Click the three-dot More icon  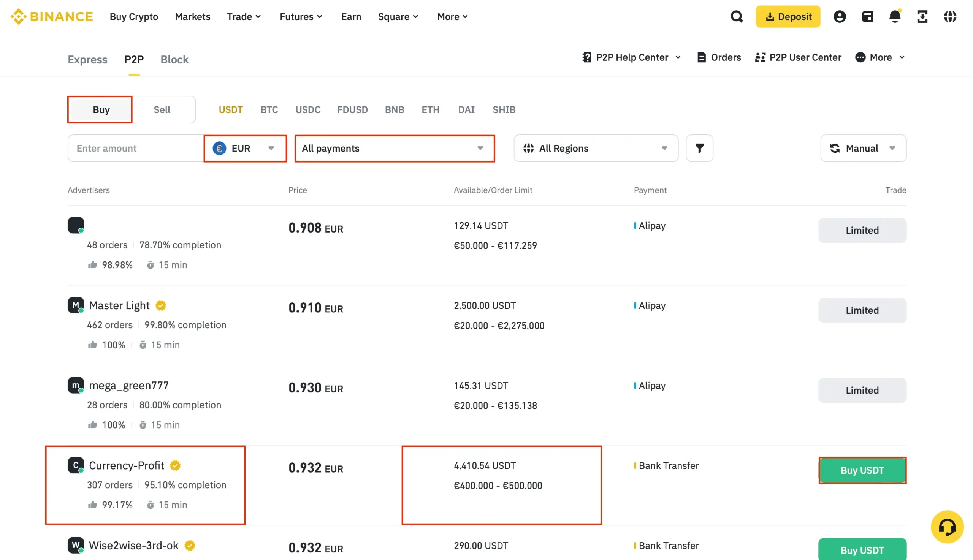pyautogui.click(x=860, y=57)
